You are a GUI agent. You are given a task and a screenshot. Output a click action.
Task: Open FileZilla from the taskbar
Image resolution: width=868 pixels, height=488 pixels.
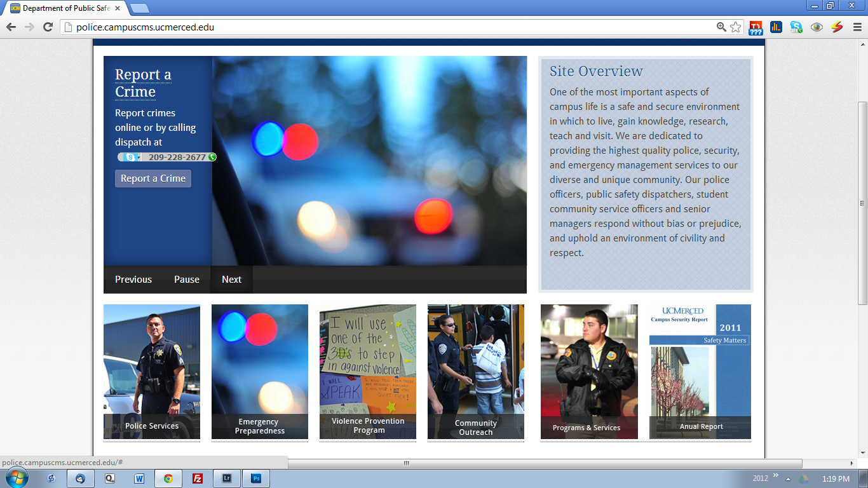[x=198, y=478]
